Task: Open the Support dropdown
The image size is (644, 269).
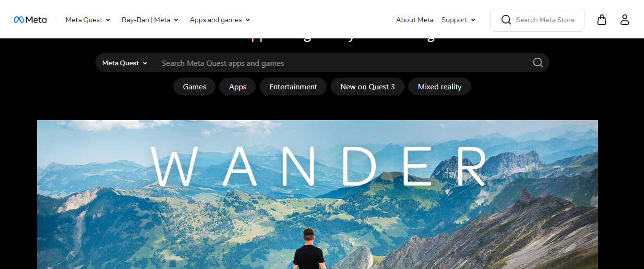Action: pyautogui.click(x=458, y=20)
